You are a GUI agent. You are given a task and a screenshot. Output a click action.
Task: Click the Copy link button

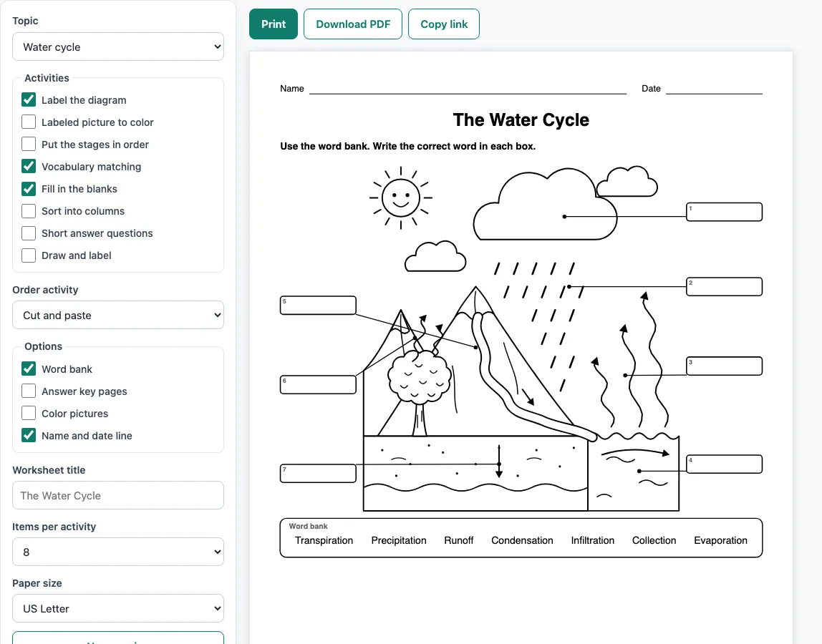click(x=443, y=24)
